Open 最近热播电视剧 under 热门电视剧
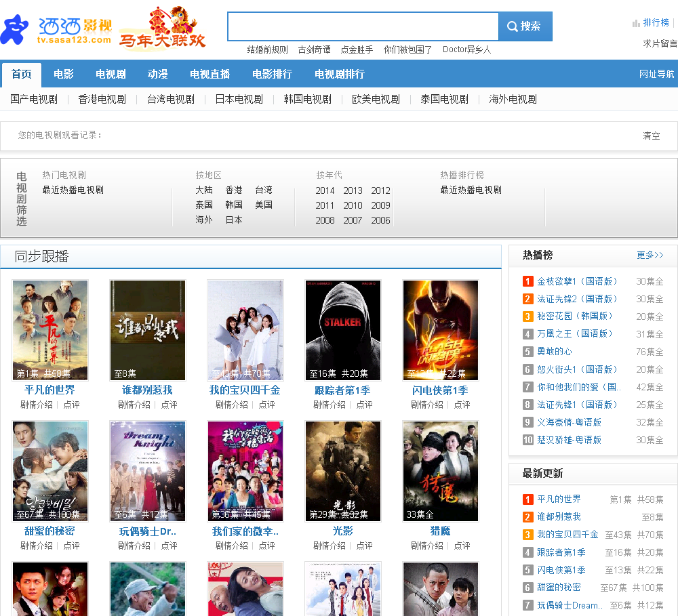This screenshot has height=616, width=678. click(73, 190)
